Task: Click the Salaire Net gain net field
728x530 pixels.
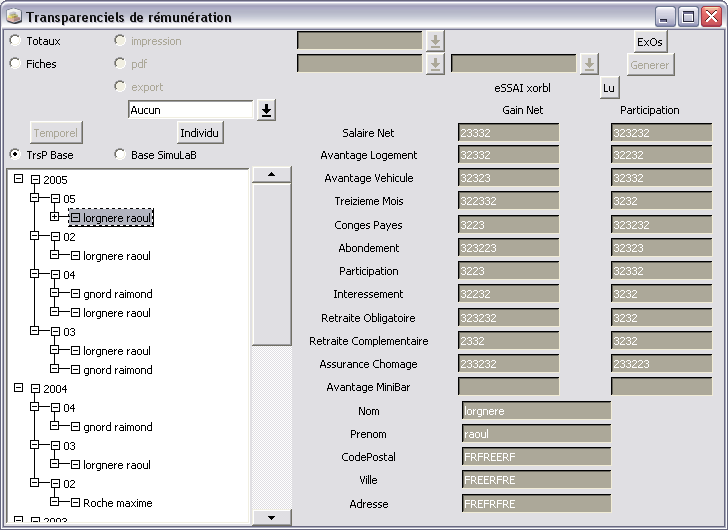Action: [508, 133]
